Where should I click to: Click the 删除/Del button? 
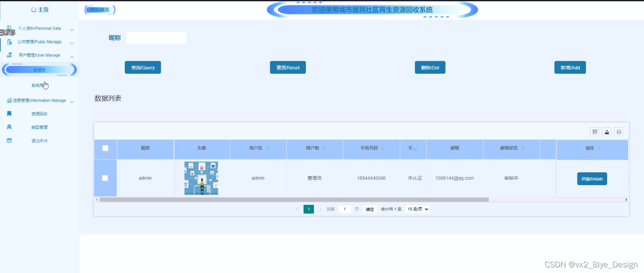pos(430,68)
